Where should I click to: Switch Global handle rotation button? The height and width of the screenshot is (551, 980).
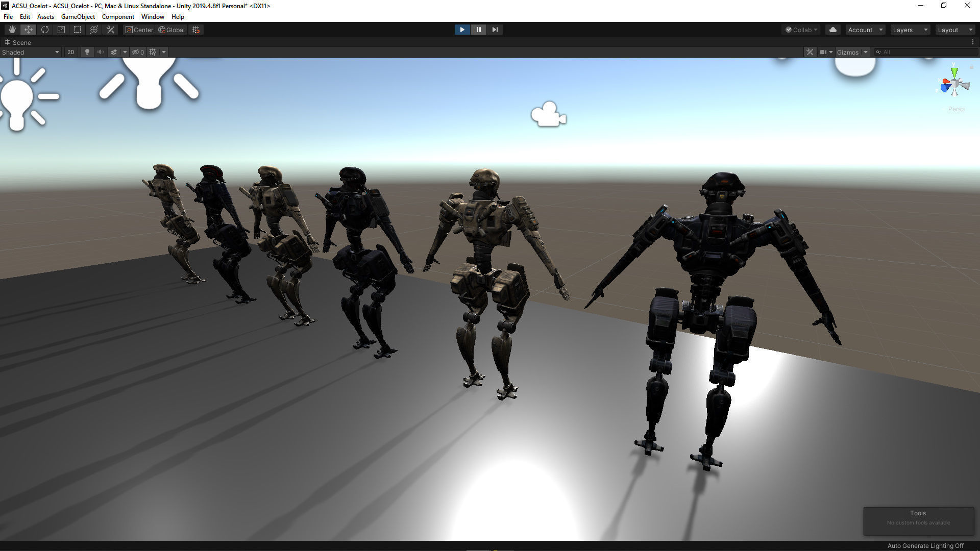[171, 30]
